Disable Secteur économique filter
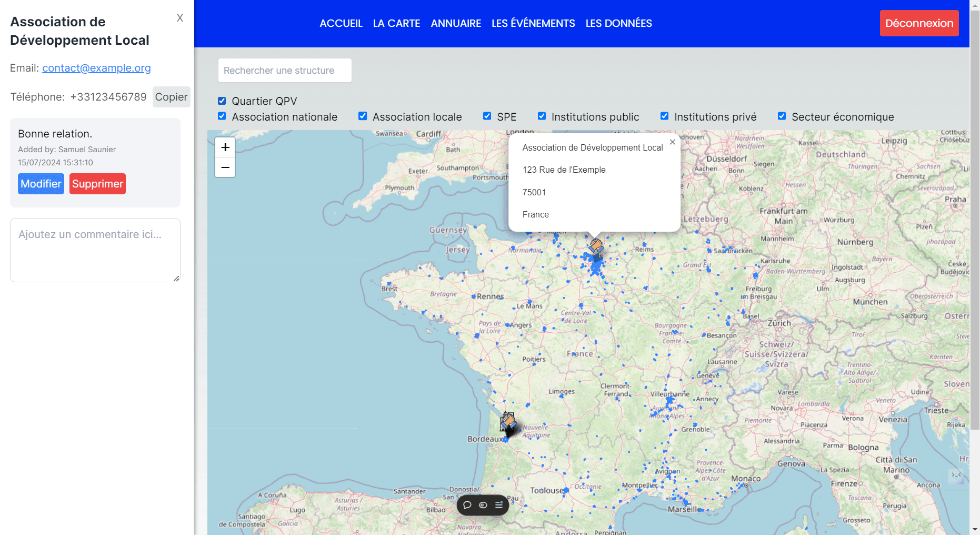 click(782, 116)
